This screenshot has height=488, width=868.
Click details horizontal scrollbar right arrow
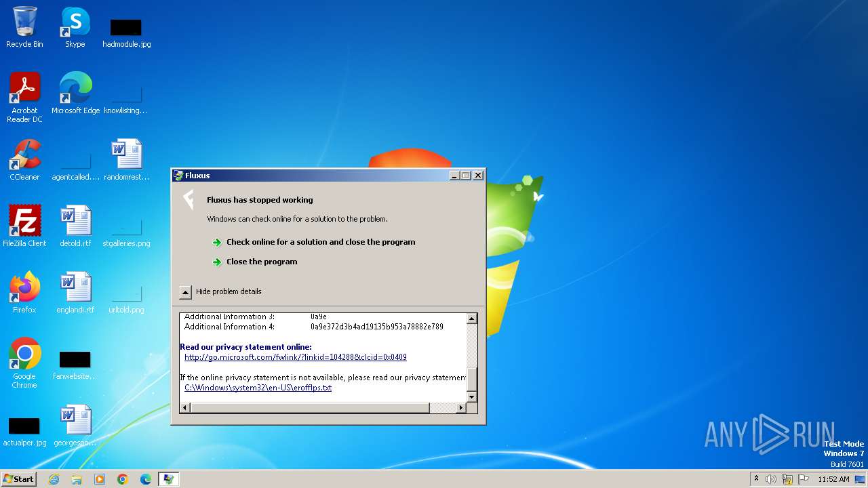[x=461, y=408]
